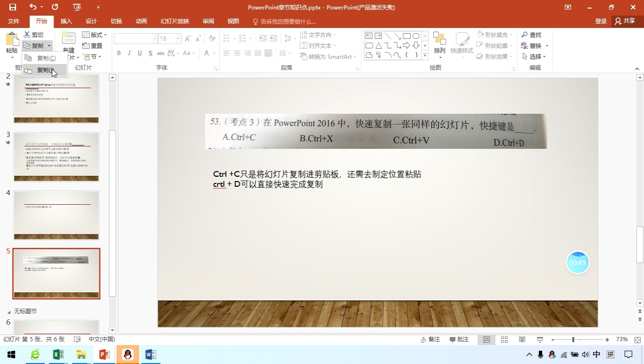
Task: Choose 复制(D) from the open Copy menu
Action: [45, 69]
